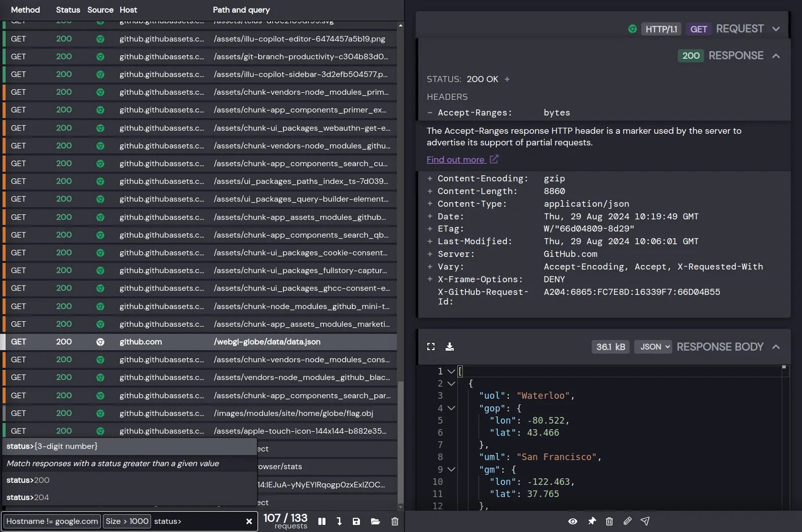
Task: Clear all requests with the footer trash icon
Action: [395, 521]
